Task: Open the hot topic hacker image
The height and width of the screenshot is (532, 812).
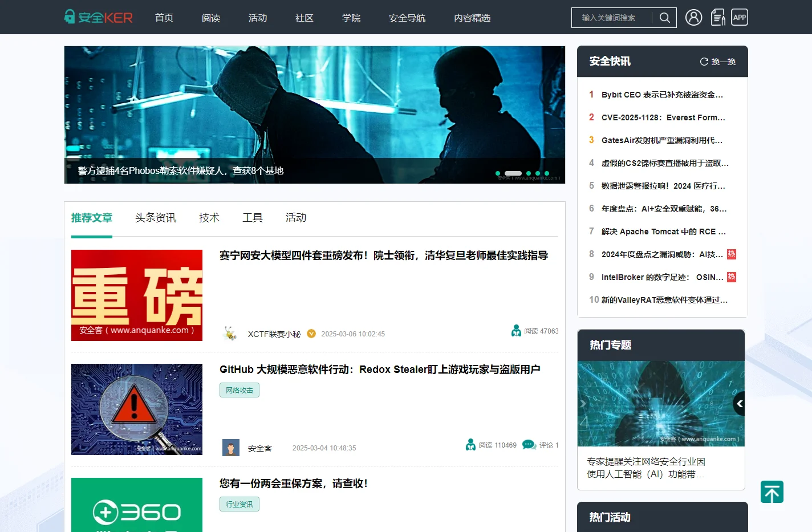Action: (661, 404)
